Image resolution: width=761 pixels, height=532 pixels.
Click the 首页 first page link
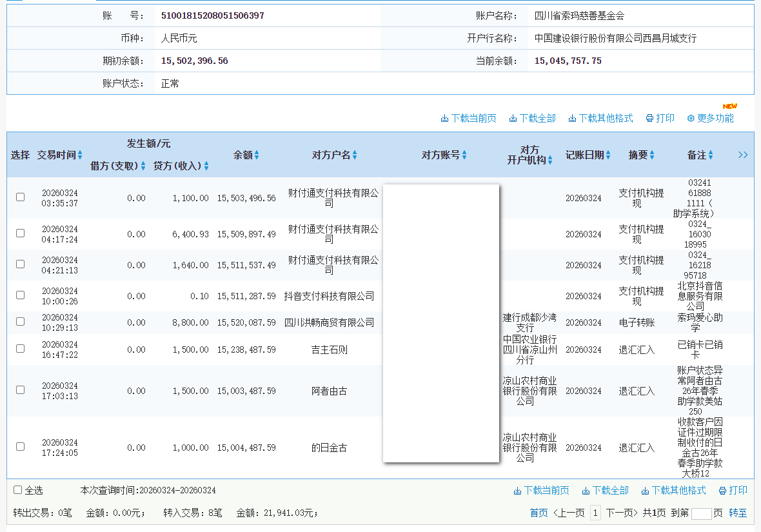click(x=539, y=511)
